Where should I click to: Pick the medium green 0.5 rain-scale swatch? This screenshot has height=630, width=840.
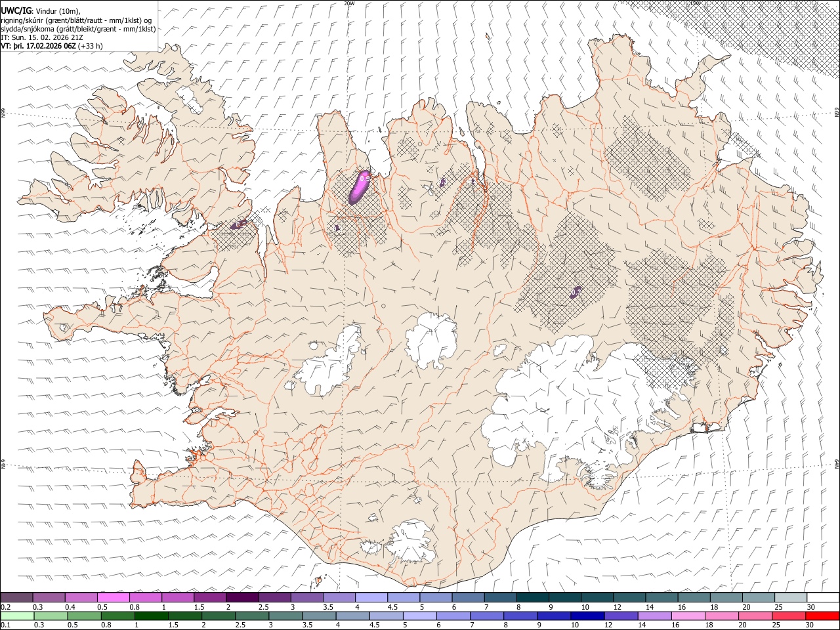tap(84, 616)
